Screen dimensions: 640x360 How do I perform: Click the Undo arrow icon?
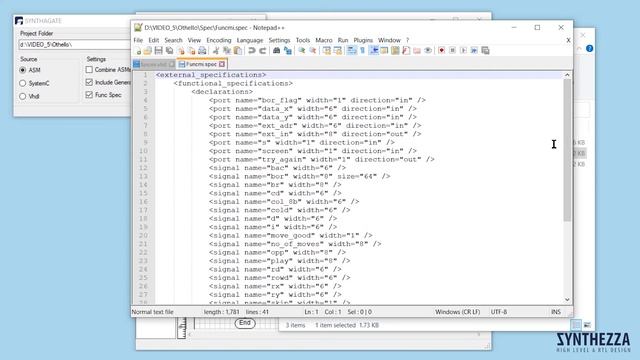tap(252, 51)
